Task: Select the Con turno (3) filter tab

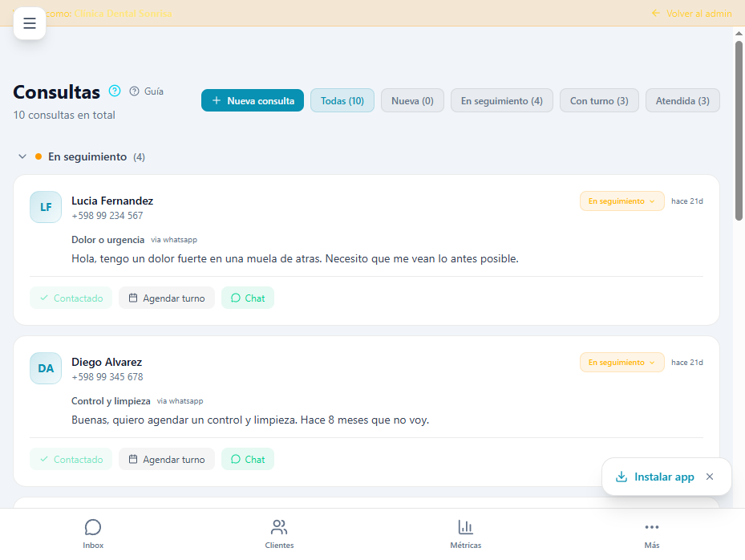Action: [599, 100]
